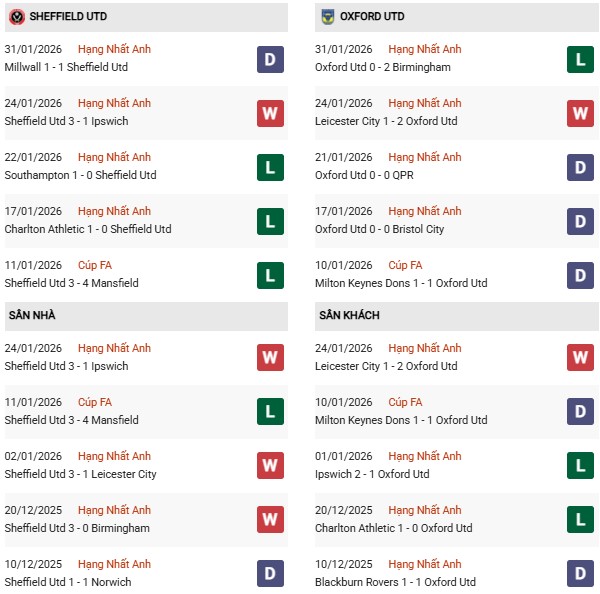This screenshot has height=594, width=600.
Task: Open the Charlton Athletic 1-0 Sheffield Utd match
Action: coord(88,229)
